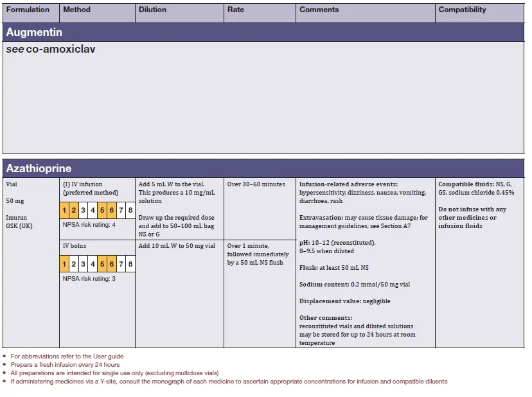The width and height of the screenshot is (532, 397).
Task: Click 'NPSA risk rating: 4' label
Action: pos(89,225)
